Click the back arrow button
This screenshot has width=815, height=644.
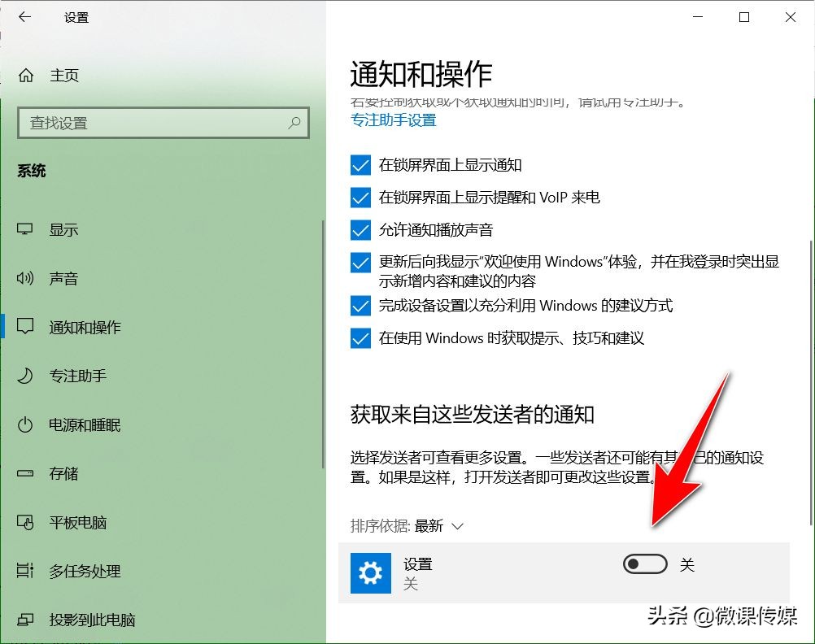[24, 16]
